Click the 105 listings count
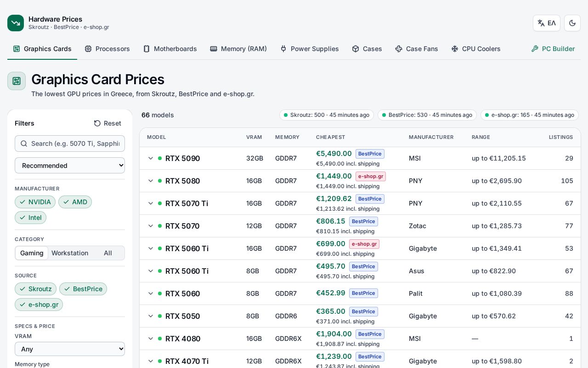Screen dimensions: 588x368 click(x=567, y=181)
